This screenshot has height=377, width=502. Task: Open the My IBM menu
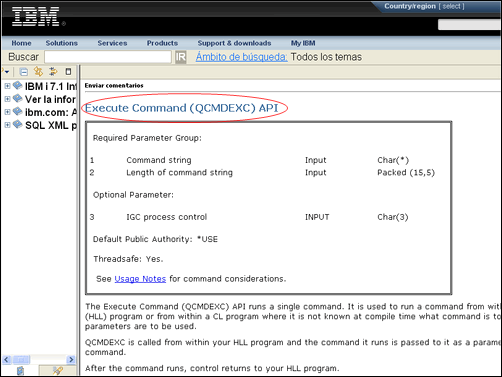[303, 43]
